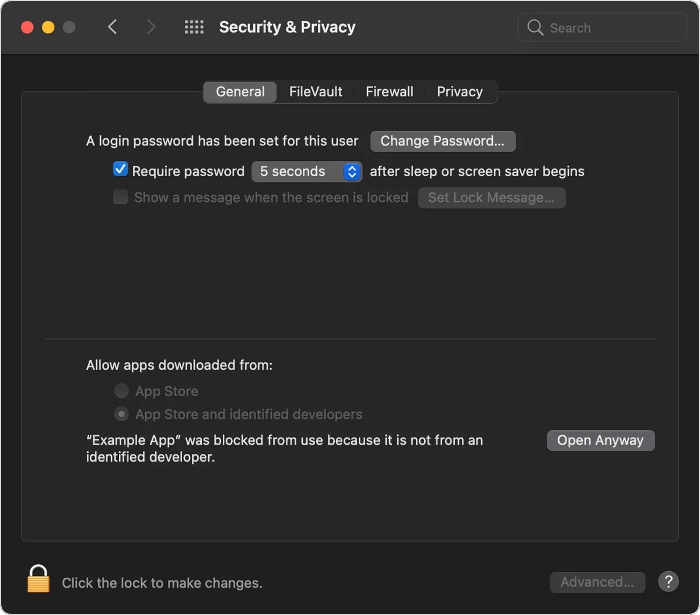Viewport: 700px width, 615px height.
Task: Click the green zoom traffic light
Action: 69,27
